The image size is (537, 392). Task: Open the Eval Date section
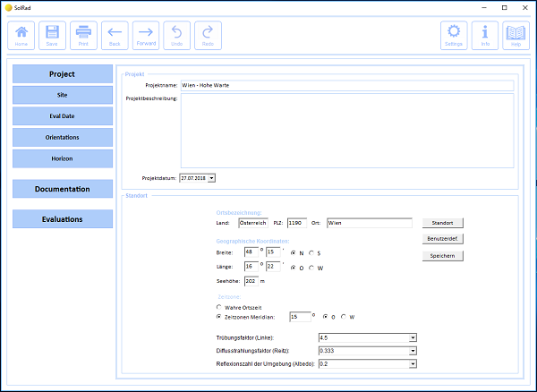point(63,115)
